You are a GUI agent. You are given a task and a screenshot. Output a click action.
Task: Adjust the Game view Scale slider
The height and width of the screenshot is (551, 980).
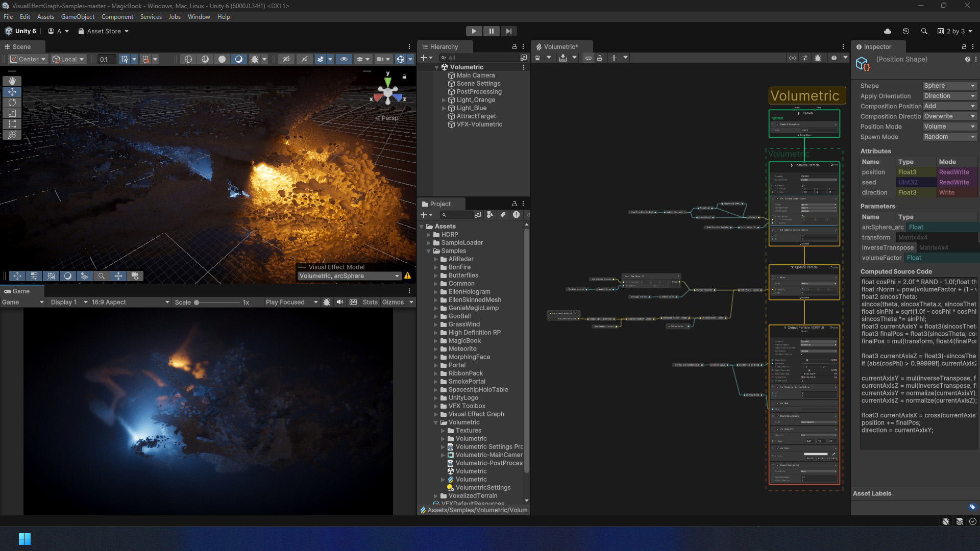(217, 303)
